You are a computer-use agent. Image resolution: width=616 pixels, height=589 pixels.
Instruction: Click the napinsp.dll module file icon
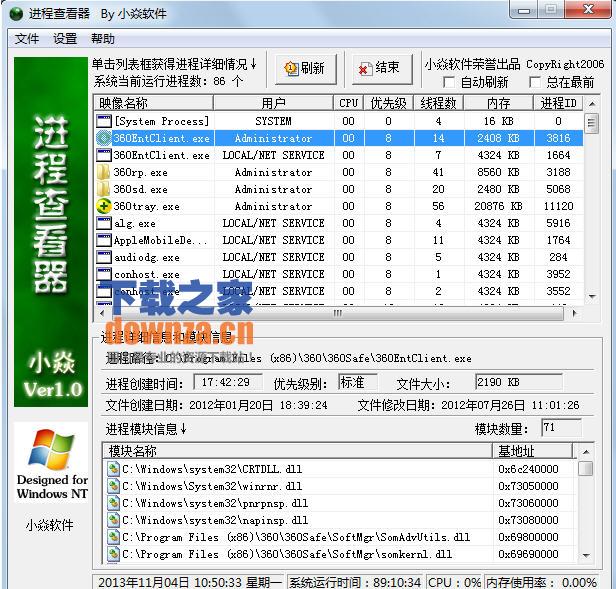tap(113, 520)
